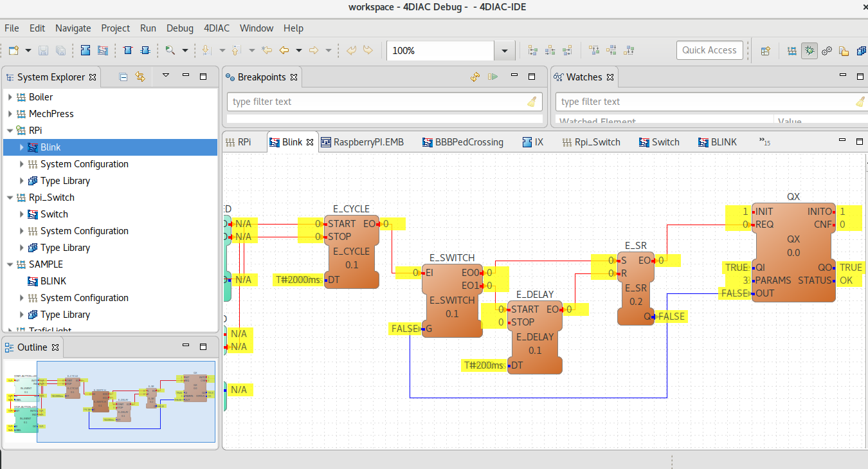868x469 pixels.
Task: Click the Open Perspective icon
Action: 765,51
